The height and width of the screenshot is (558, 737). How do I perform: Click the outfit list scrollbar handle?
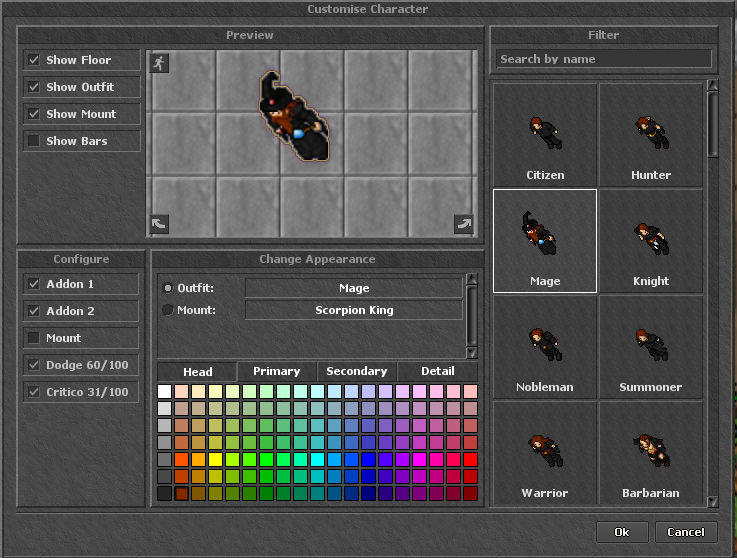tap(713, 125)
